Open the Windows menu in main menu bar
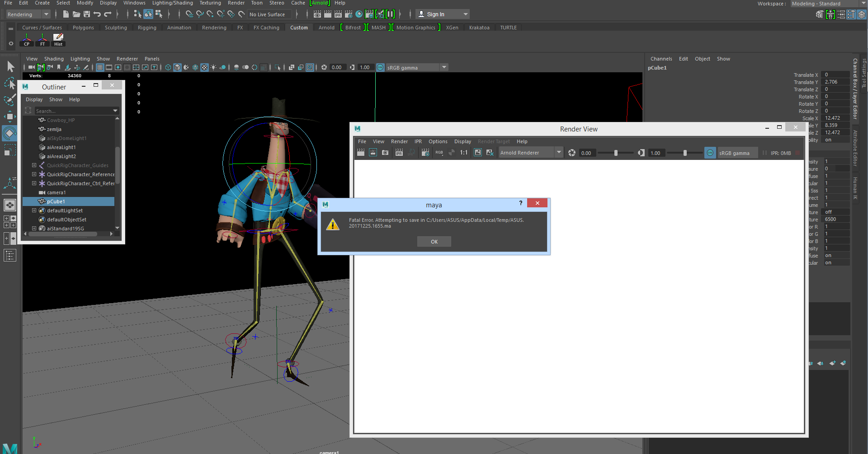The image size is (868, 454). [x=134, y=3]
